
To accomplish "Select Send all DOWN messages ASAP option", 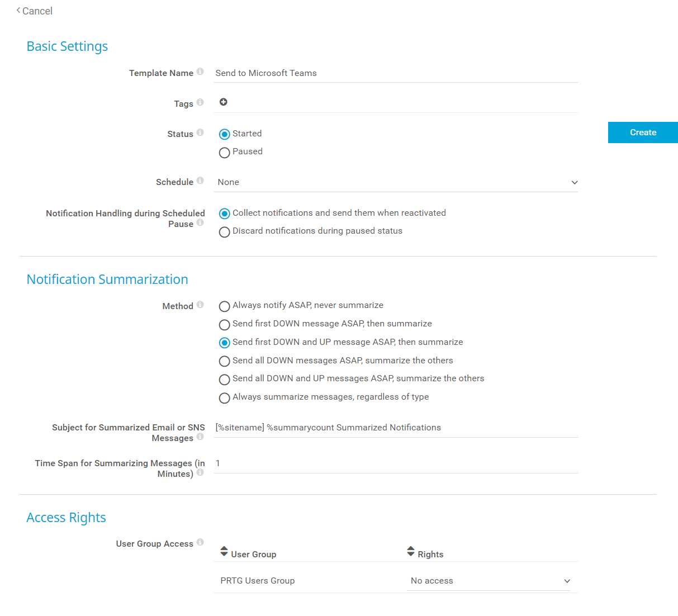I will [x=225, y=361].
